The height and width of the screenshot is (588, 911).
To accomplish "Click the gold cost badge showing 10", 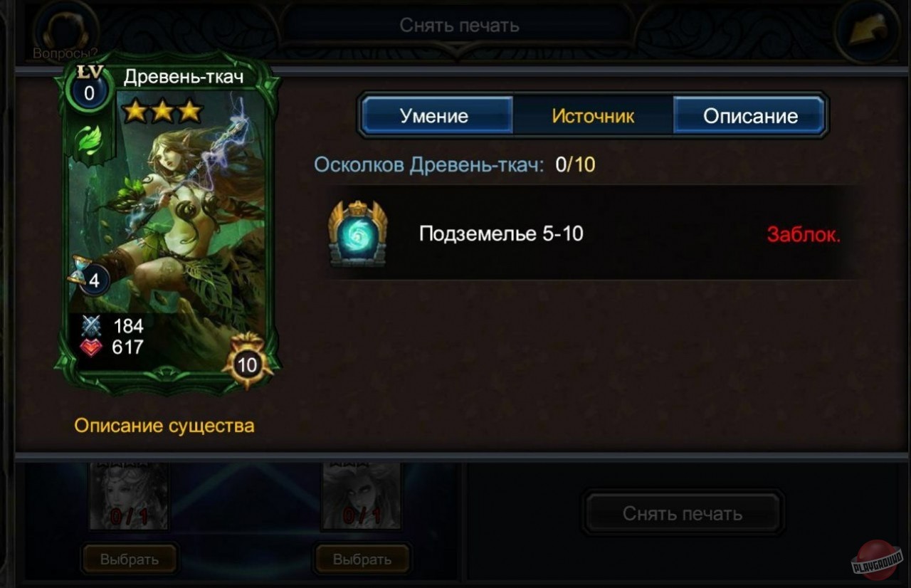I will [246, 364].
